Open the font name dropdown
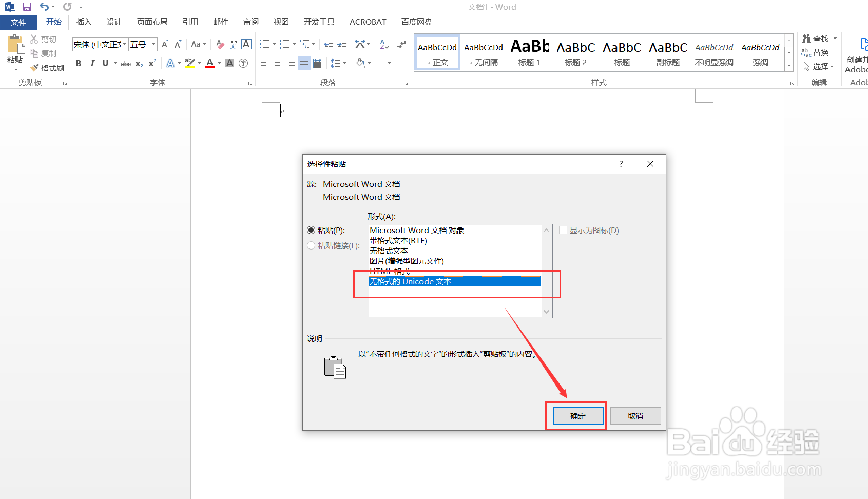Screen dimensions: 868x499 (x=125, y=44)
